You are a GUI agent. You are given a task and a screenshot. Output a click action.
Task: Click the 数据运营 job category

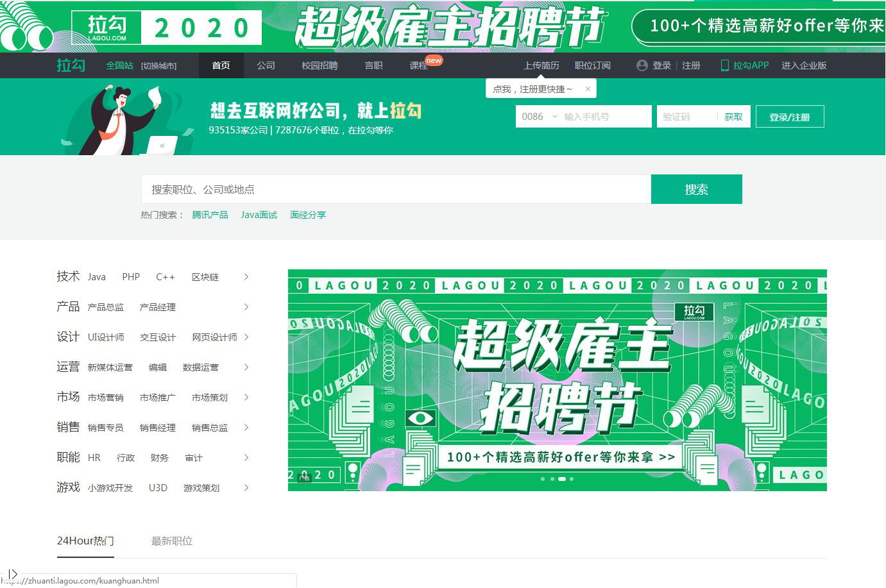[201, 367]
